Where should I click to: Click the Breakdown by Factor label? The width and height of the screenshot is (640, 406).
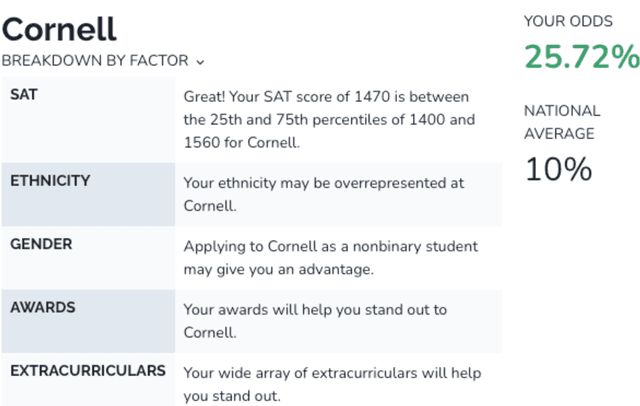coord(95,61)
